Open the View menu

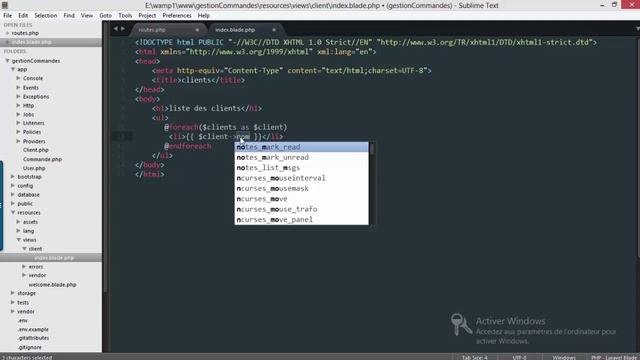[87, 16]
